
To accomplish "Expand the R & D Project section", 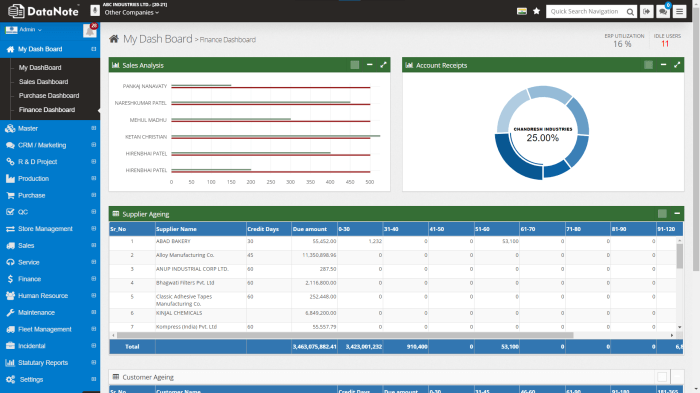I will click(94, 162).
